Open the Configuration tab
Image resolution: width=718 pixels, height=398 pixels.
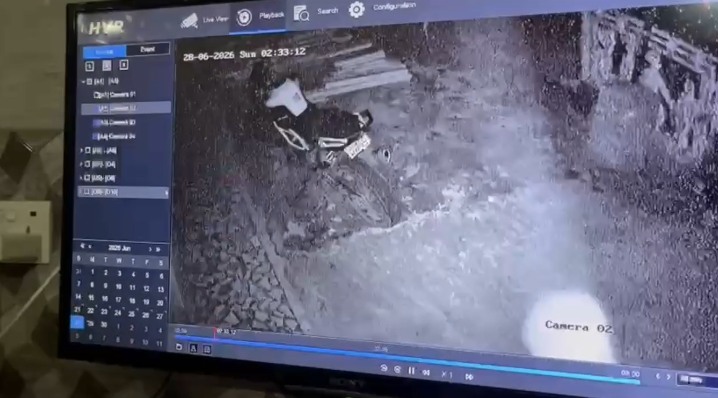[382, 8]
